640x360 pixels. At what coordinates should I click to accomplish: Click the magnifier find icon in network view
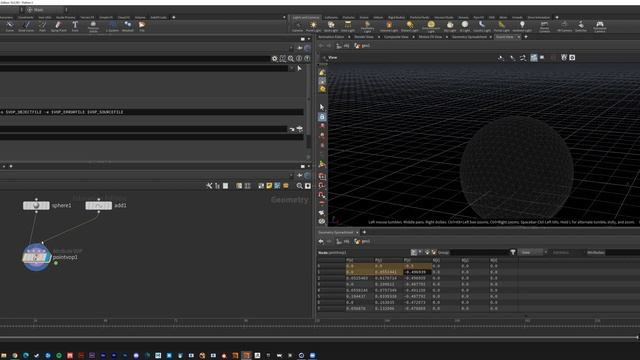[299, 186]
